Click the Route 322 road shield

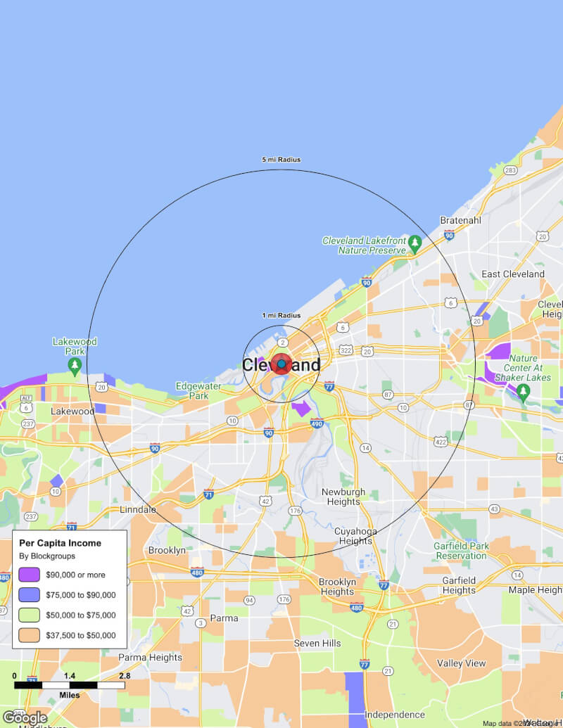click(346, 350)
